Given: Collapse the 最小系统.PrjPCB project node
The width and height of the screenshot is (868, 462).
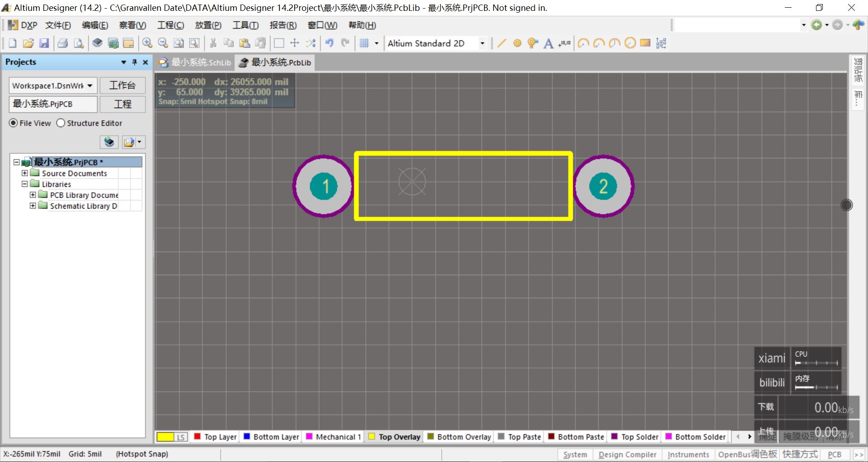Looking at the screenshot, I should tap(16, 162).
